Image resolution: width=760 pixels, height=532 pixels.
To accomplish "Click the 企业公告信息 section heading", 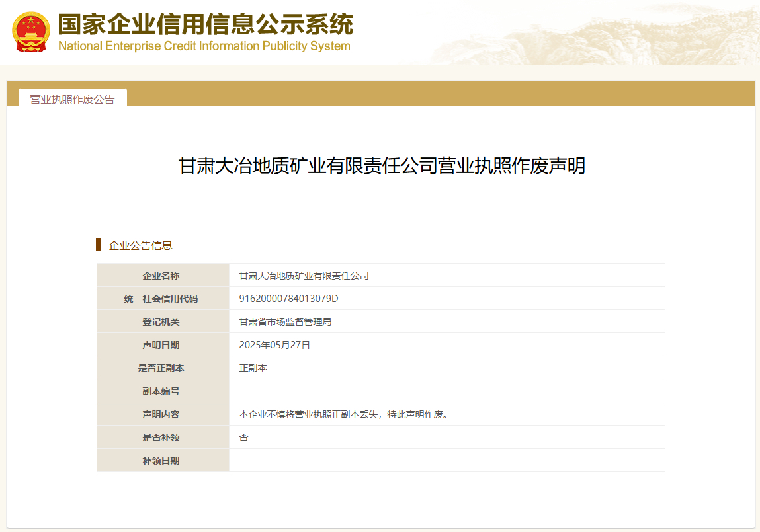I will pos(141,245).
